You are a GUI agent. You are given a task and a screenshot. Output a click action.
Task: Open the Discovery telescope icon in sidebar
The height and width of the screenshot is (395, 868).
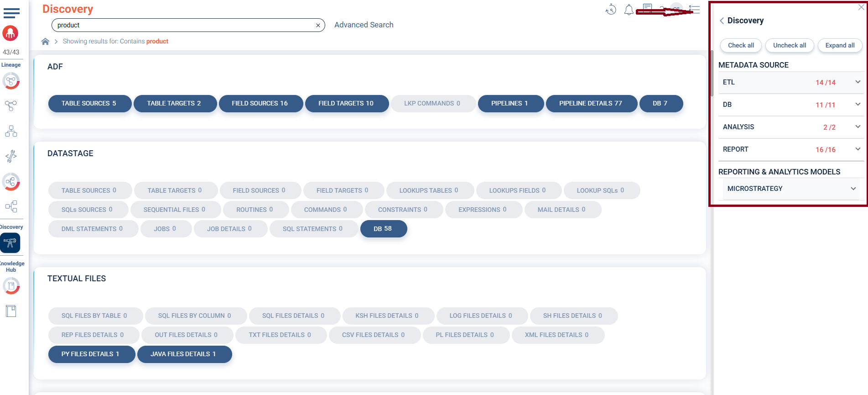(x=10, y=243)
